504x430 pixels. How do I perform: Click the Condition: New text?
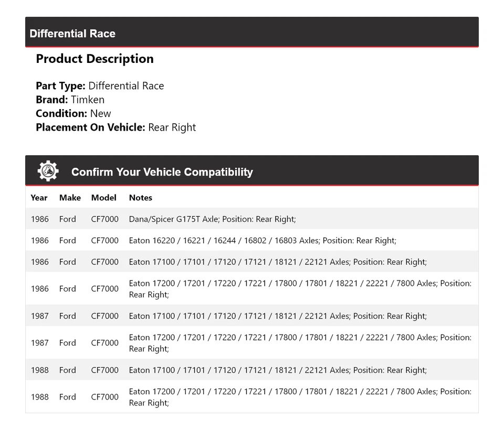coord(73,113)
